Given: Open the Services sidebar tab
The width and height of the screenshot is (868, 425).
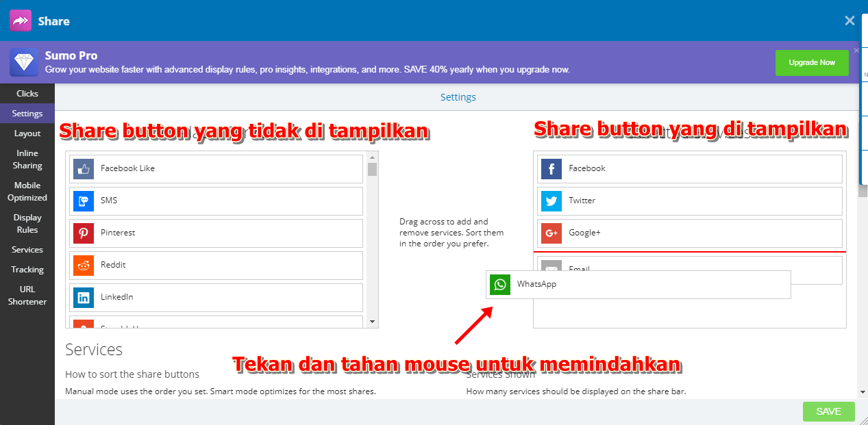Looking at the screenshot, I should tap(27, 250).
